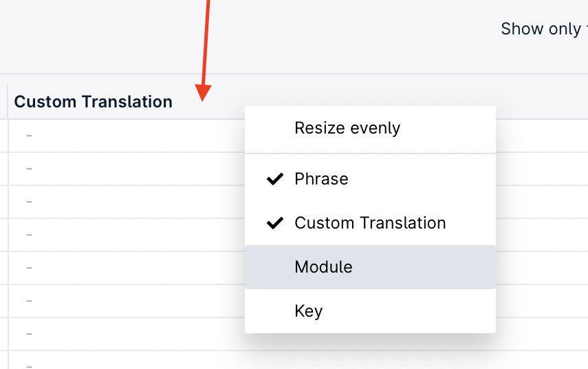The height and width of the screenshot is (369, 588).
Task: Hide the Custom Translation column via menu
Action: pyautogui.click(x=370, y=223)
